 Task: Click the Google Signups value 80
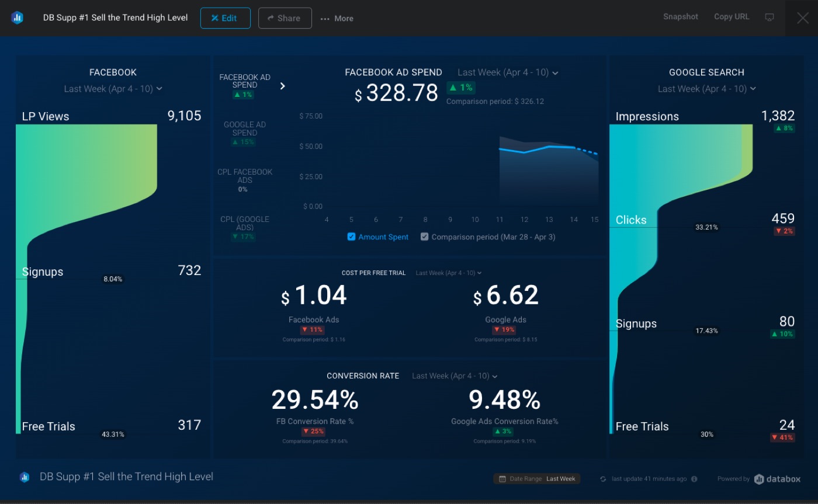[x=787, y=321]
